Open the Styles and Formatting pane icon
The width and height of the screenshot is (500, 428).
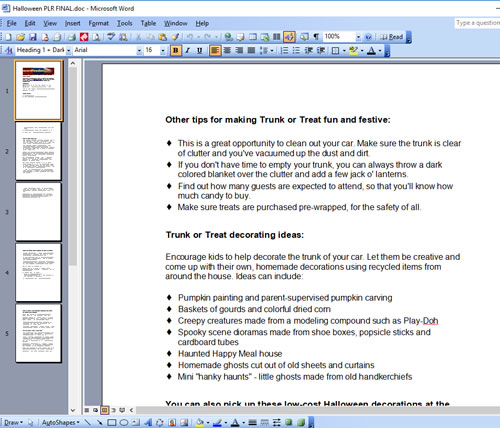pos(9,50)
